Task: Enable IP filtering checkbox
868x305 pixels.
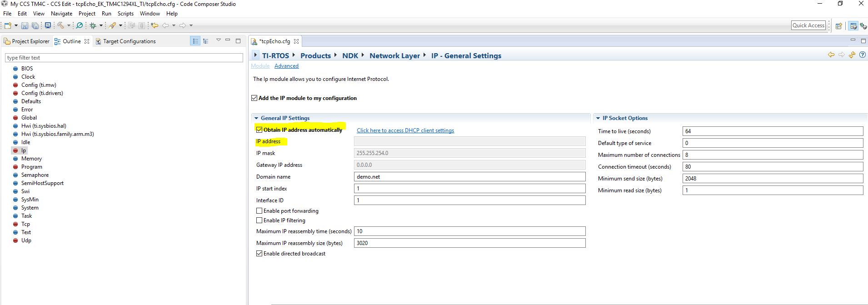Action: click(259, 220)
